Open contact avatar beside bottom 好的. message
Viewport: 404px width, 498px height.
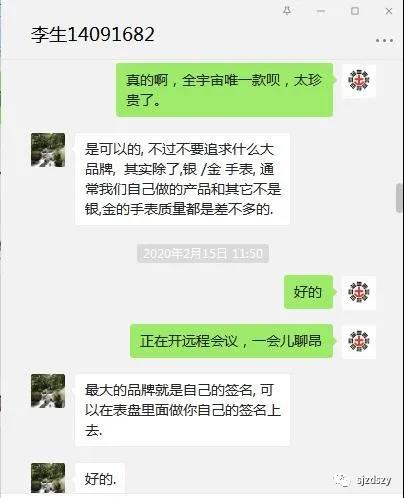[x=48, y=478]
